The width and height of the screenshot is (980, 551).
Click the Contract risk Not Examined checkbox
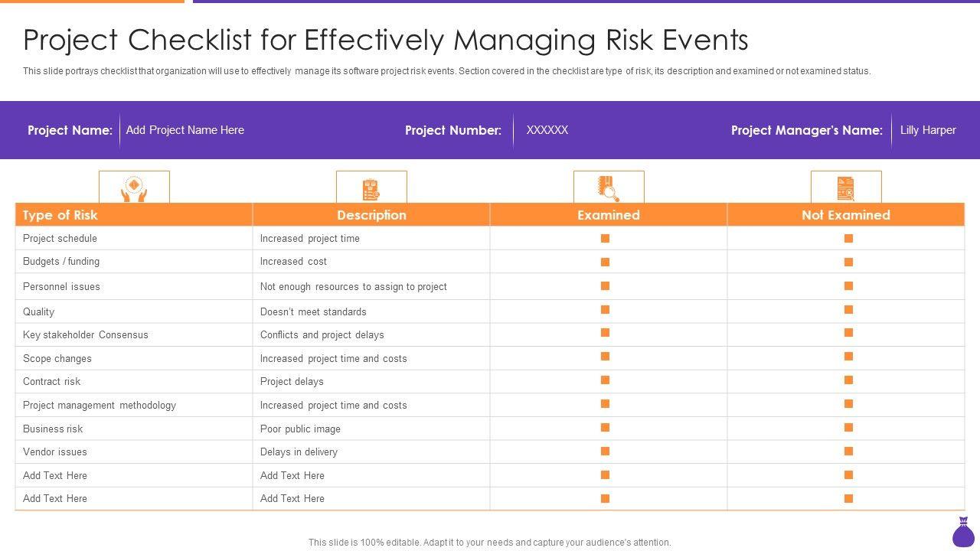(848, 380)
